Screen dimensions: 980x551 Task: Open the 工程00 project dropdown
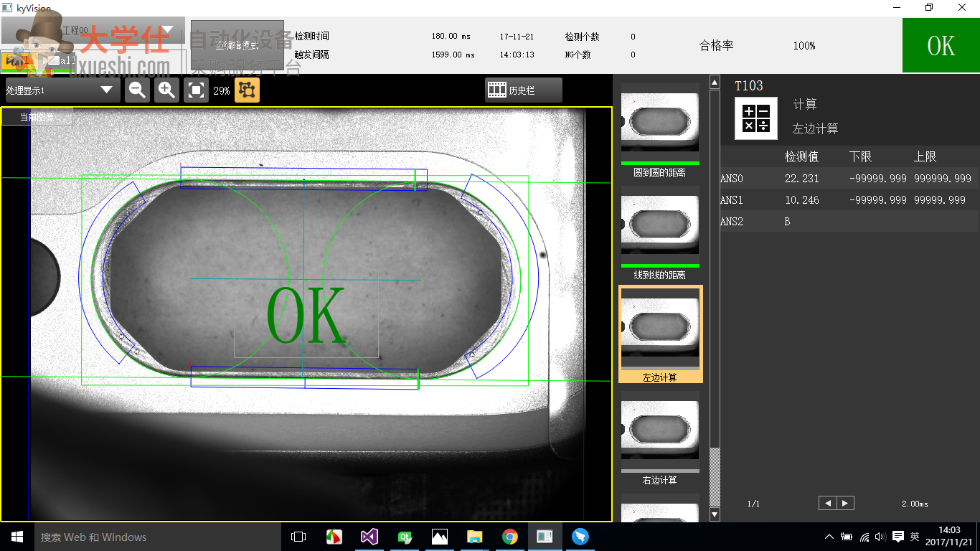pos(93,30)
